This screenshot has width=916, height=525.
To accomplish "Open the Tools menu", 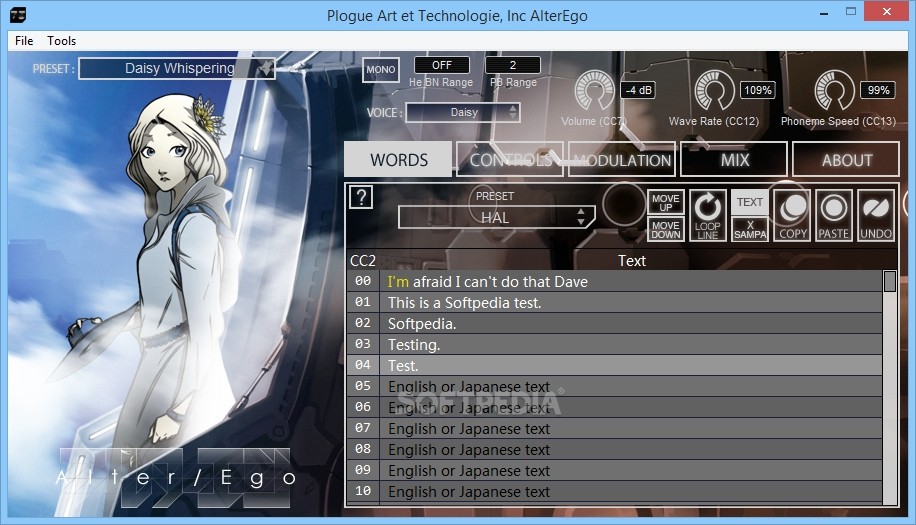I will click(x=61, y=41).
